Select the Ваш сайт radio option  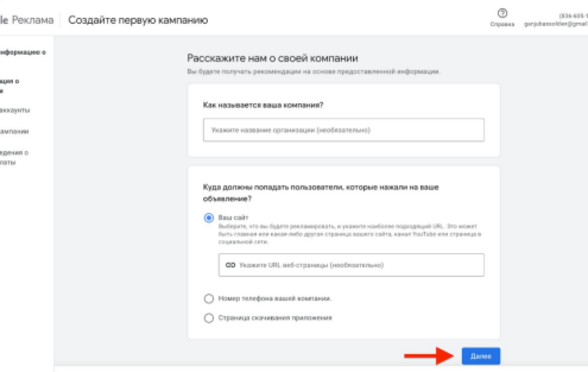209,218
